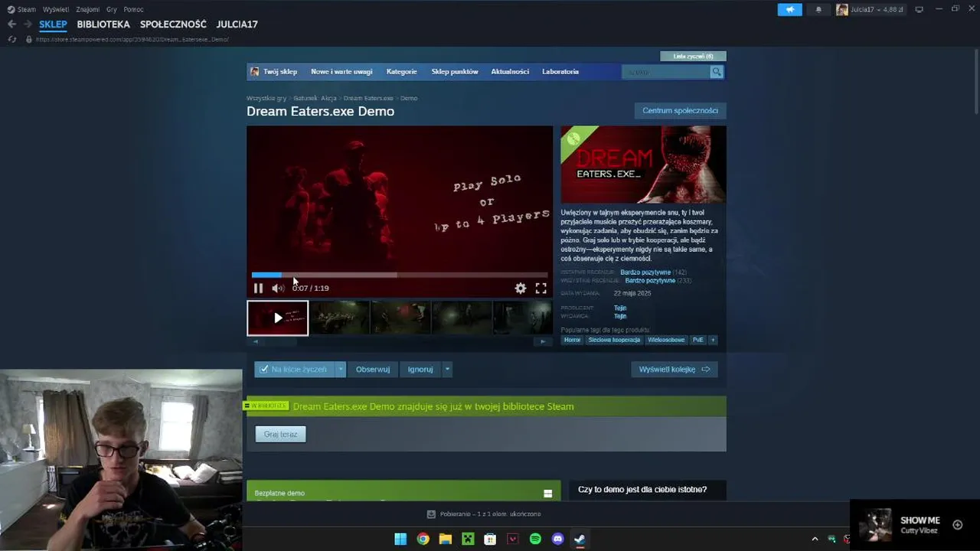This screenshot has width=980, height=551.
Task: Select the third screenshot thumbnail
Action: [x=400, y=318]
